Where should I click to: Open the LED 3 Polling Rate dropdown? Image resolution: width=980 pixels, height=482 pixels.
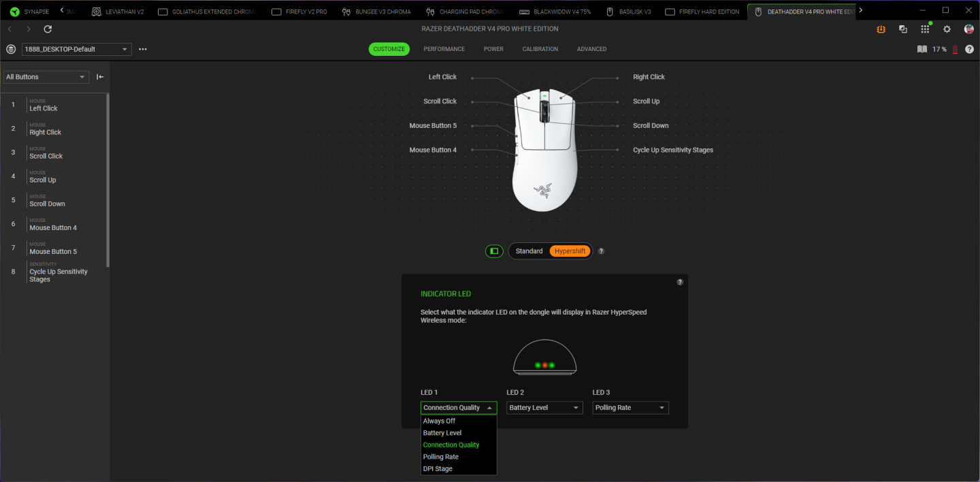pos(630,408)
